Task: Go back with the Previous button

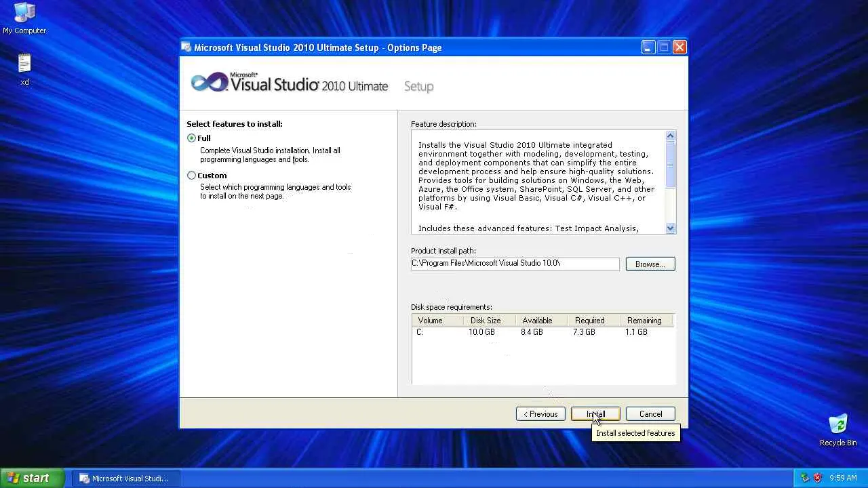Action: 540,414
